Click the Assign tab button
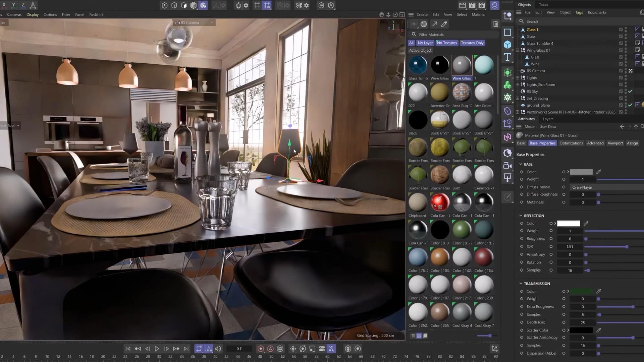 pos(632,143)
